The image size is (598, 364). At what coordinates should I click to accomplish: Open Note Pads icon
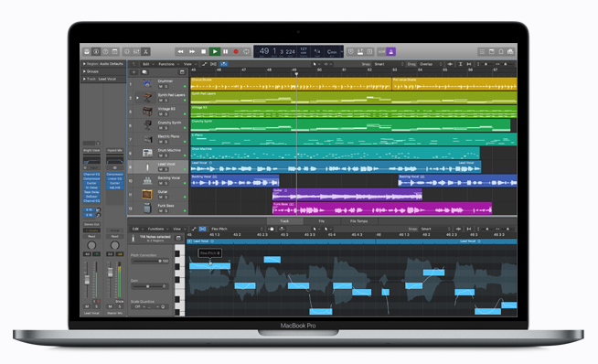492,51
